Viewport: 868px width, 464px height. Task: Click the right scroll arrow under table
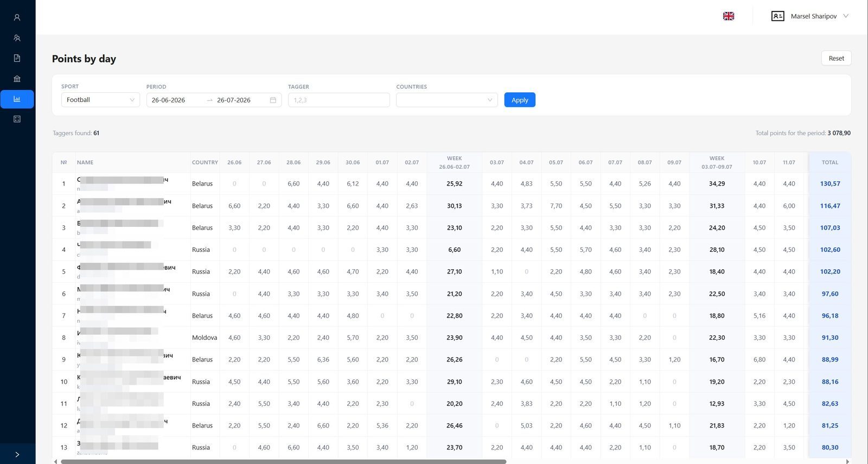(847, 462)
